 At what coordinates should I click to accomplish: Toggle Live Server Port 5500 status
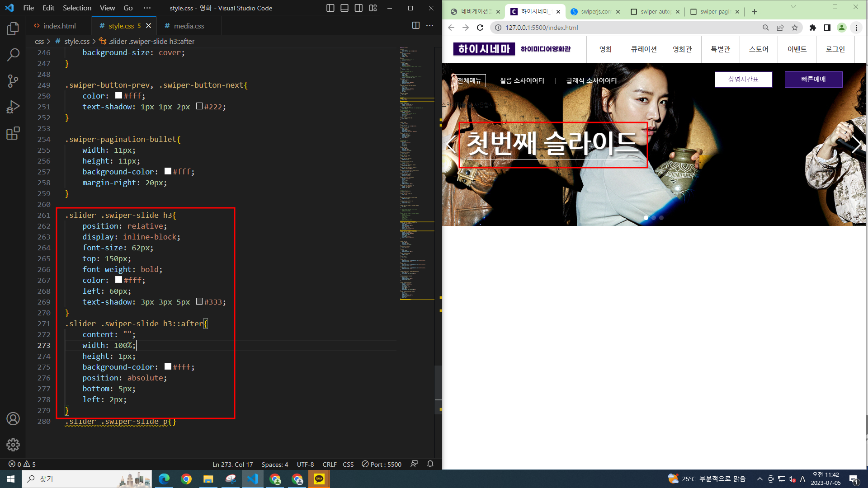(x=382, y=464)
